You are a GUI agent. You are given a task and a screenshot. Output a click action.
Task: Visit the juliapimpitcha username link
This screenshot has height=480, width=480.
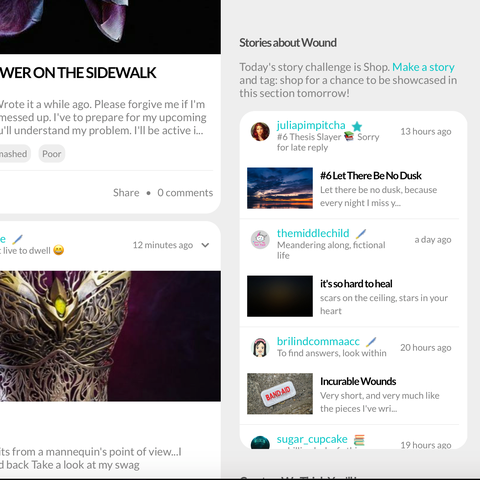pos(311,125)
